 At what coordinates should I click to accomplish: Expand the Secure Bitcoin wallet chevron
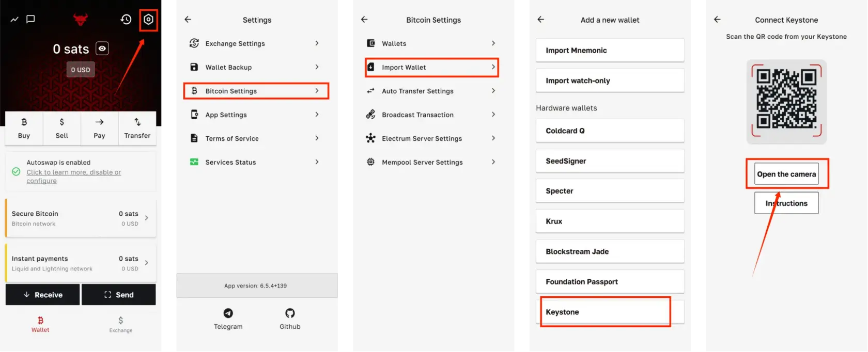pos(147,218)
